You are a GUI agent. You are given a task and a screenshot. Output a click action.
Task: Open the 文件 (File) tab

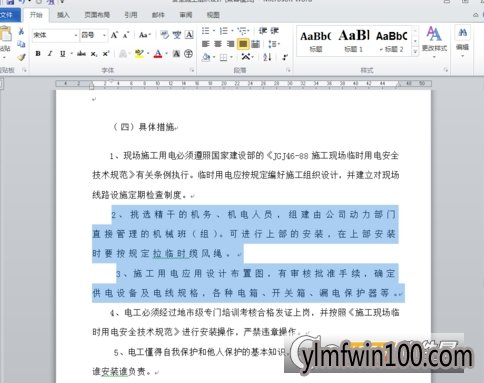pyautogui.click(x=8, y=15)
